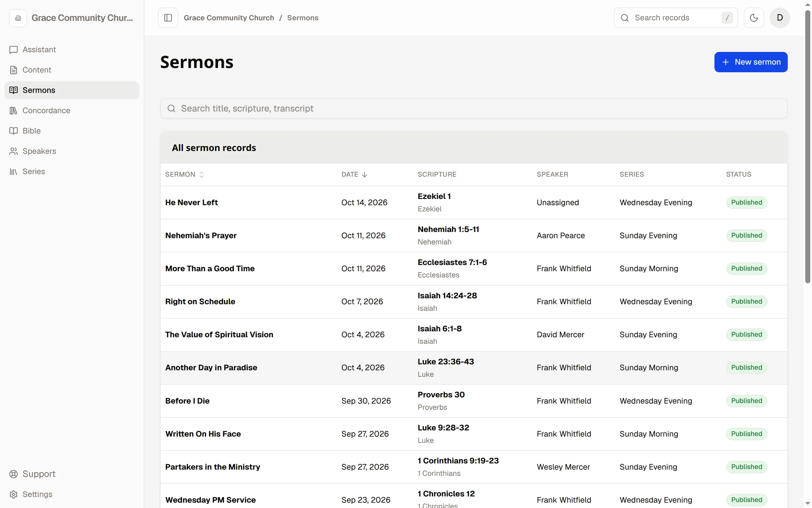
Task: Click the Sermons open book icon
Action: pyautogui.click(x=14, y=90)
